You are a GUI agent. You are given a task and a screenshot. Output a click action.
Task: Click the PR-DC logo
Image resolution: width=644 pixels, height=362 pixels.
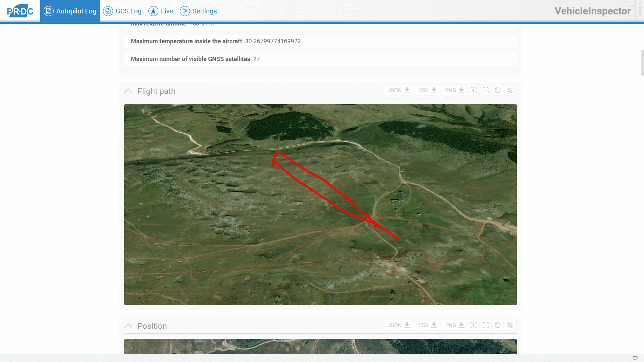pos(20,11)
